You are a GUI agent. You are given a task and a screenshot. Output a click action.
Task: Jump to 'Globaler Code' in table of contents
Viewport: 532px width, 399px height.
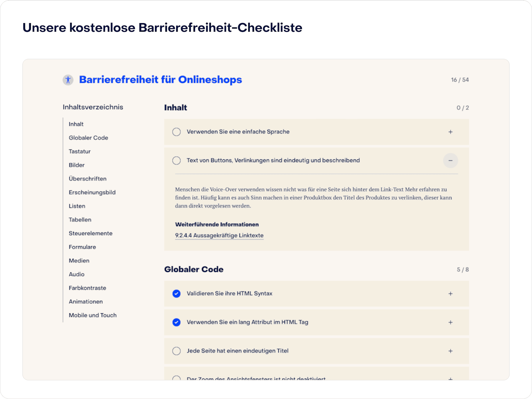point(88,138)
